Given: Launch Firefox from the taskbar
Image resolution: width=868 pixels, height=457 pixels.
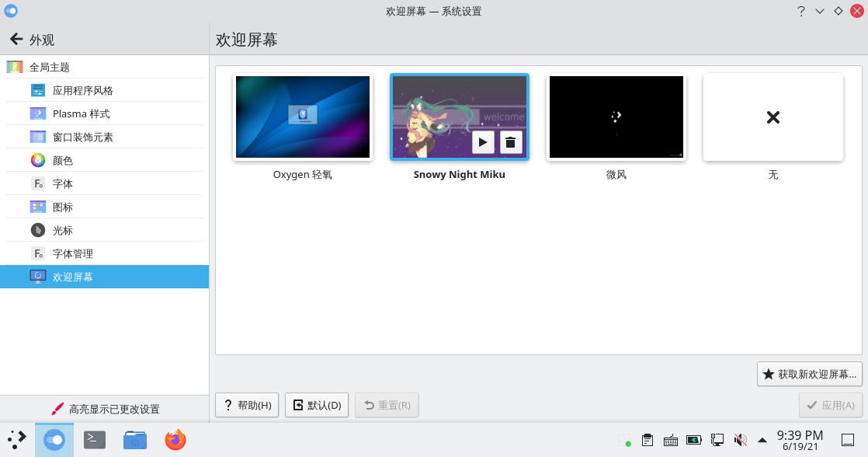Looking at the screenshot, I should click(x=175, y=441).
